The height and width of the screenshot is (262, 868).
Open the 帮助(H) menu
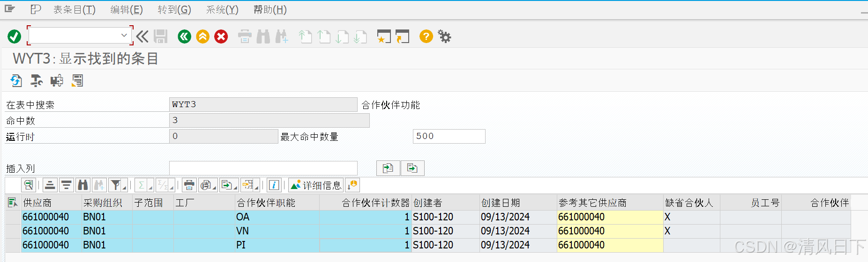tap(270, 10)
